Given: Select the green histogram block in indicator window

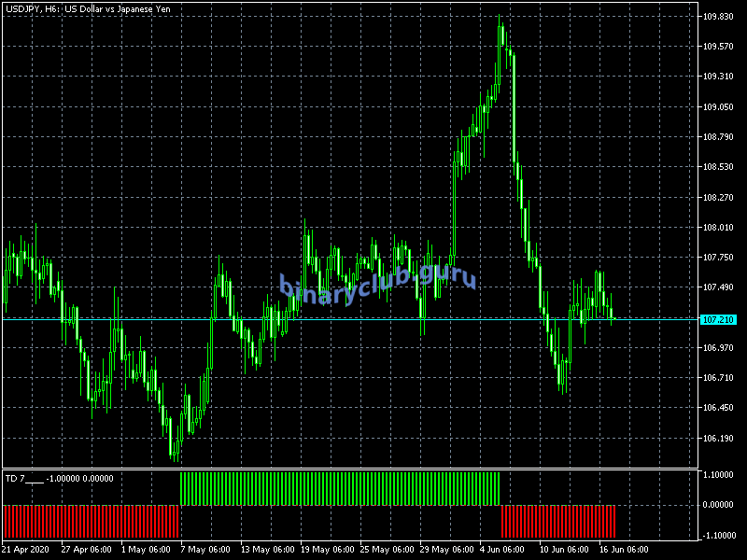Looking at the screenshot, I should pyautogui.click(x=339, y=489).
